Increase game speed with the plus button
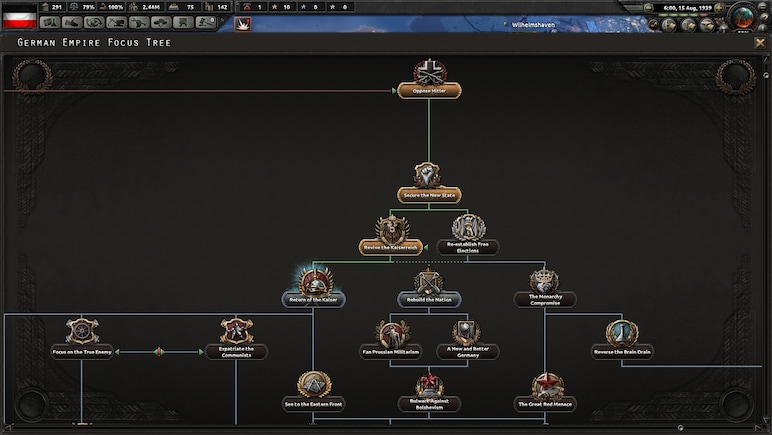 [x=718, y=8]
